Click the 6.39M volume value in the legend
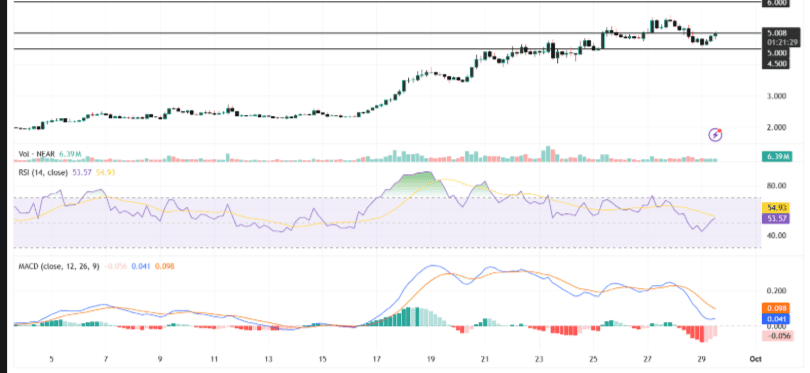 point(70,154)
